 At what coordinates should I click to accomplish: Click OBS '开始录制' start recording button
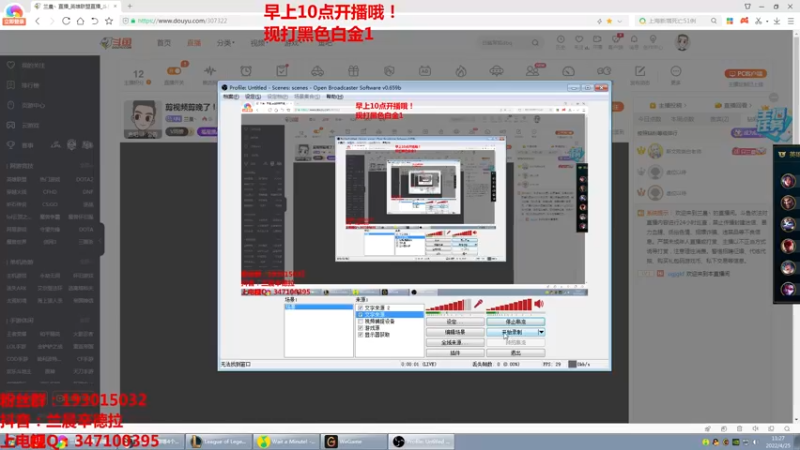pos(512,332)
